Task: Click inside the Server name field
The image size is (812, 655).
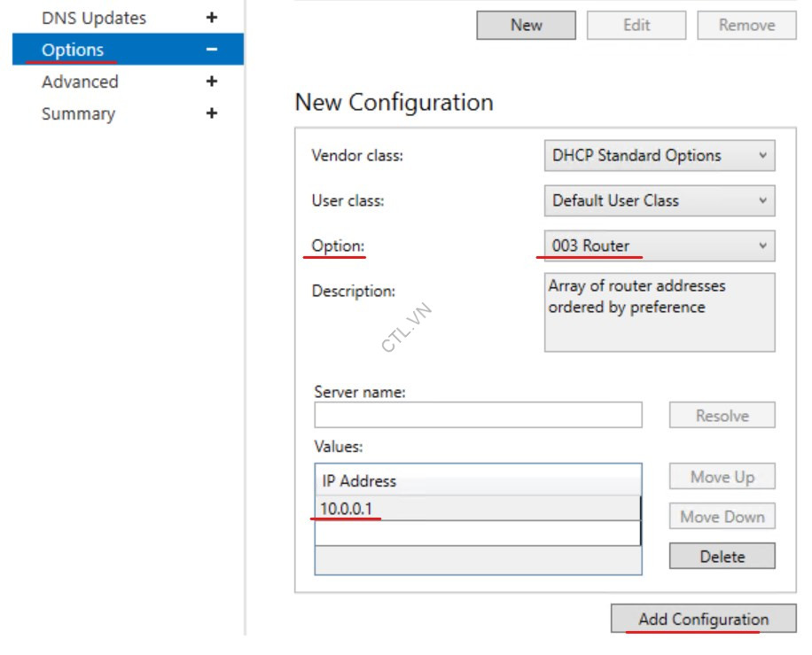Action: pyautogui.click(x=479, y=415)
